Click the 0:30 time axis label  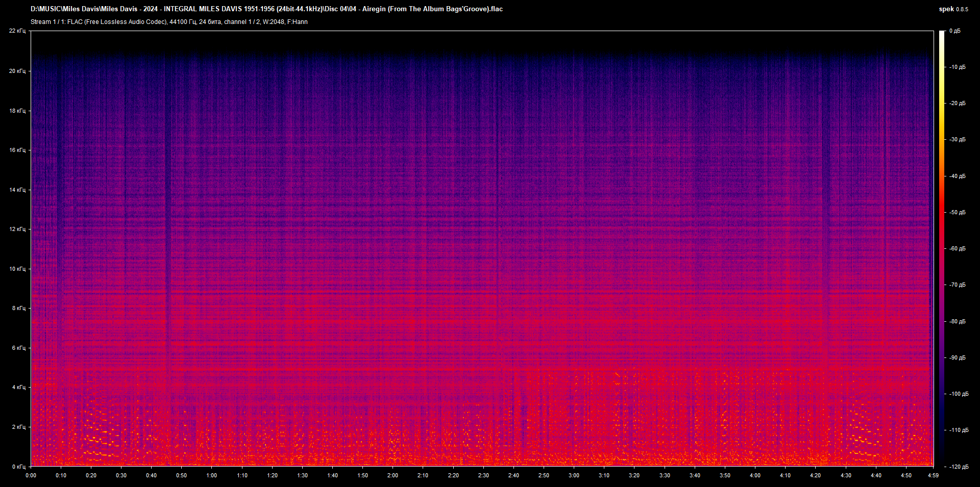click(x=121, y=475)
